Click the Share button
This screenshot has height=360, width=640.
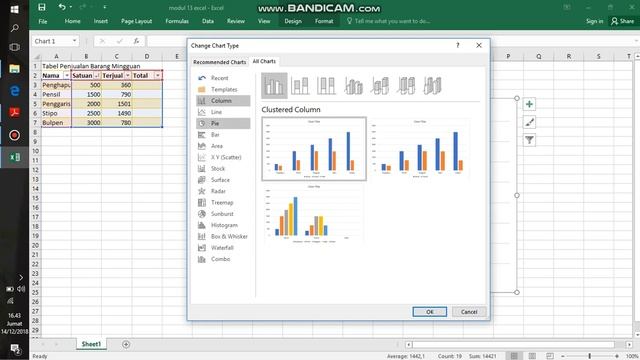click(622, 21)
